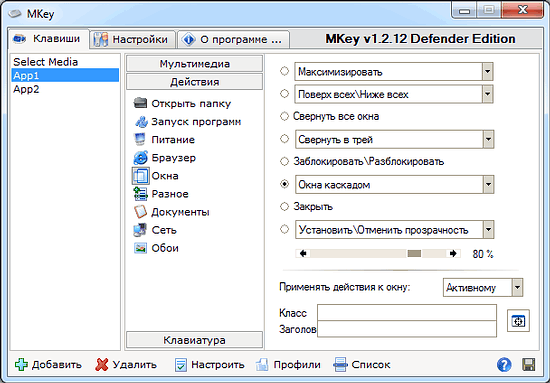Image resolution: width=550 pixels, height=383 pixels.
Task: Click the Список printer icon
Action: pos(340,365)
